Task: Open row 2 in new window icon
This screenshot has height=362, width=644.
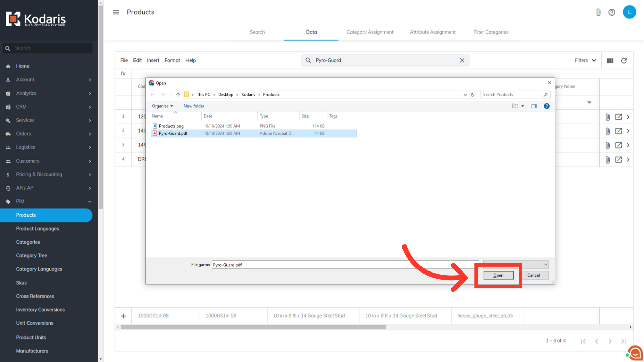Action: (618, 131)
